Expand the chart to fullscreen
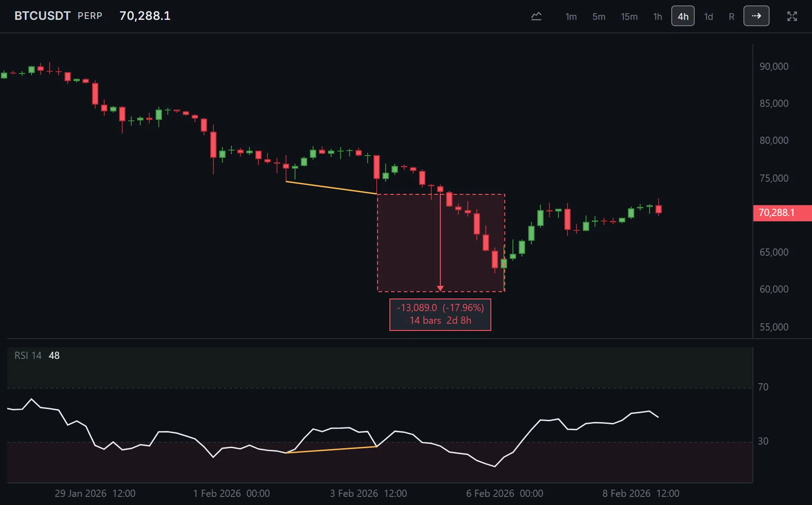812x505 pixels. [x=792, y=17]
